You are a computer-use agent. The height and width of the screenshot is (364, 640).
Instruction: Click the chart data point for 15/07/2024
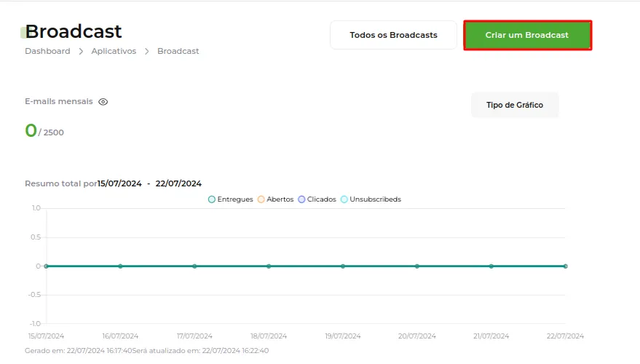pyautogui.click(x=46, y=266)
